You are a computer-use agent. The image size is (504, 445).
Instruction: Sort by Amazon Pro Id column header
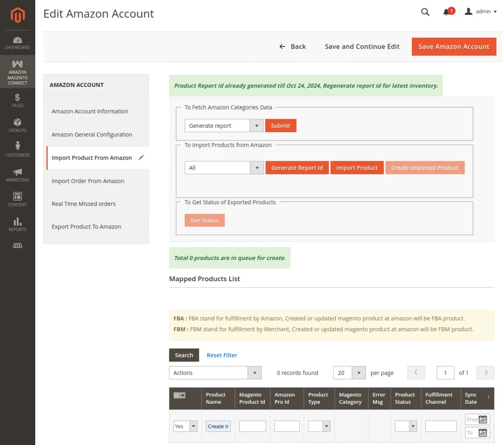tap(287, 399)
